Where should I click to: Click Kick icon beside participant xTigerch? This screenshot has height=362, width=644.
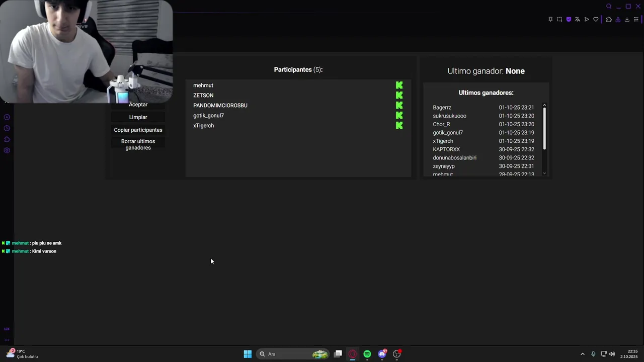[x=399, y=125]
